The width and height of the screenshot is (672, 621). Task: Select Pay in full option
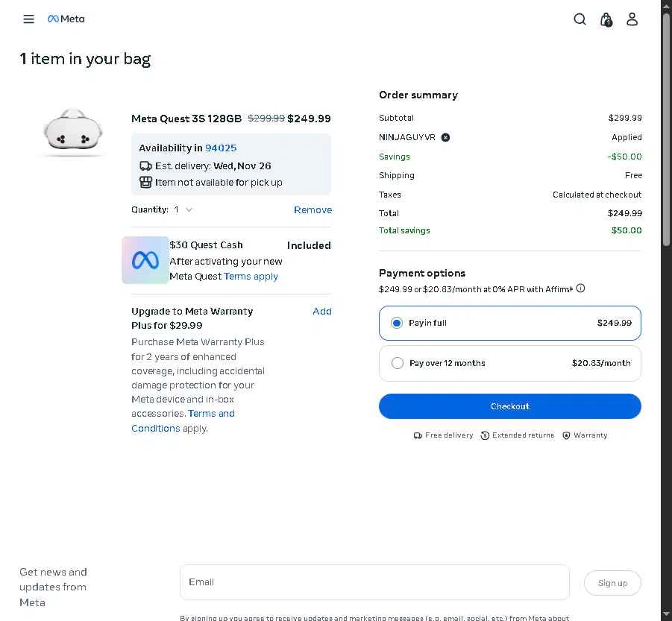coord(510,323)
